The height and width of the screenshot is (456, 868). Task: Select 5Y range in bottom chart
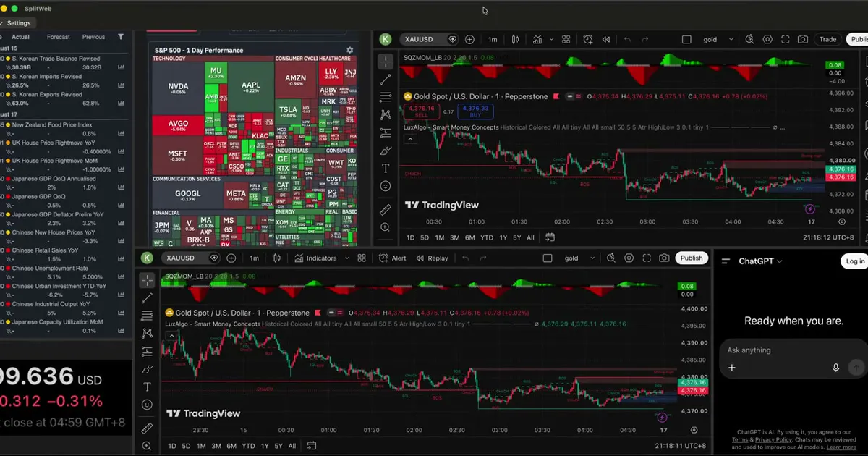pyautogui.click(x=278, y=446)
